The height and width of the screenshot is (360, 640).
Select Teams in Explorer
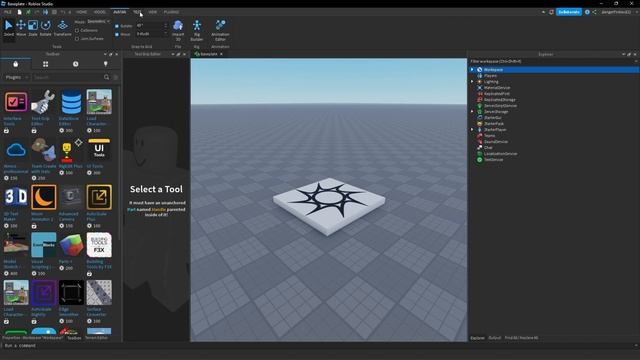point(489,136)
